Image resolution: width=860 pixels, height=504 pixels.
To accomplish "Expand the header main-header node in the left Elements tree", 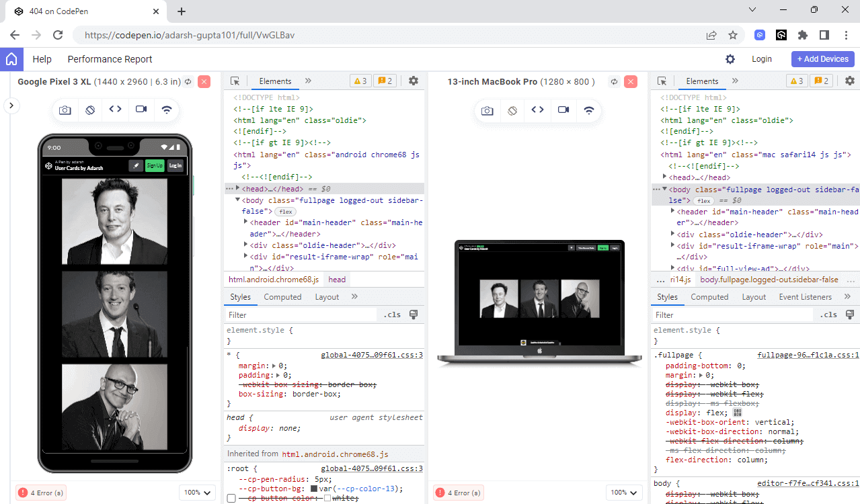I will pos(245,222).
